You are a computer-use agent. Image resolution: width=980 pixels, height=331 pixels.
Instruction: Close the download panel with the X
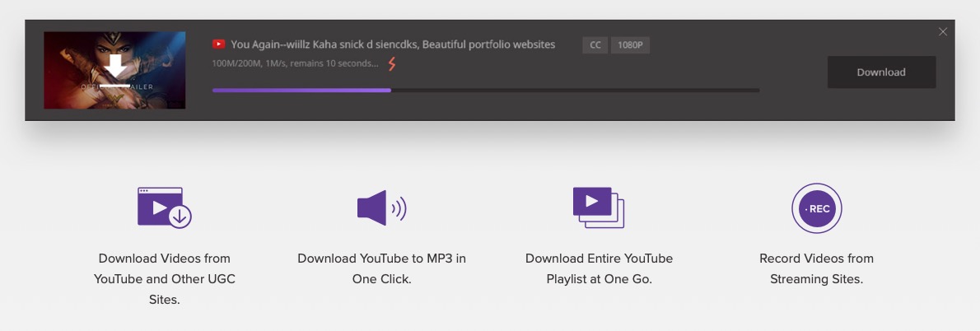tap(943, 32)
